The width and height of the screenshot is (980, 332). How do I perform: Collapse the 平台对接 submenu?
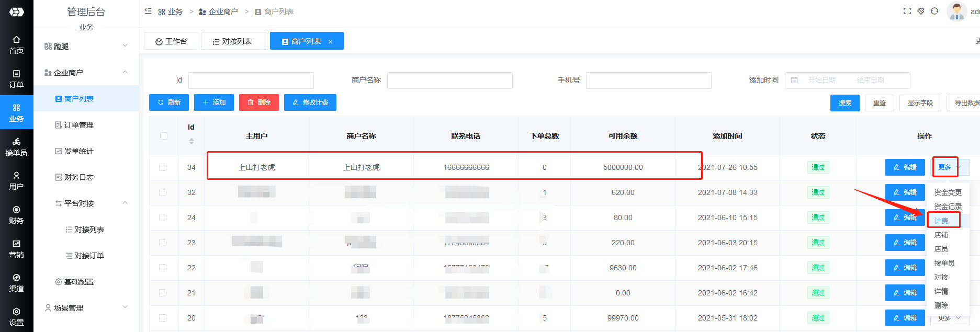coord(86,203)
